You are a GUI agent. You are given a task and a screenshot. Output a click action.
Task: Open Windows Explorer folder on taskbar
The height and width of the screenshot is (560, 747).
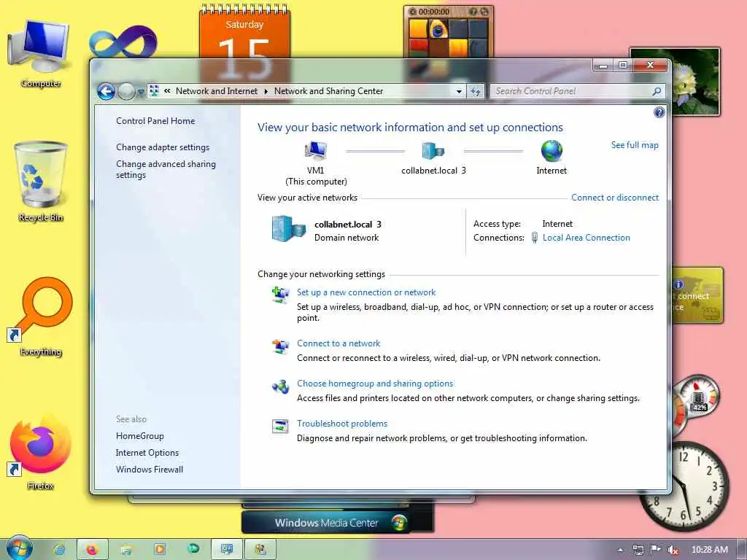125,550
